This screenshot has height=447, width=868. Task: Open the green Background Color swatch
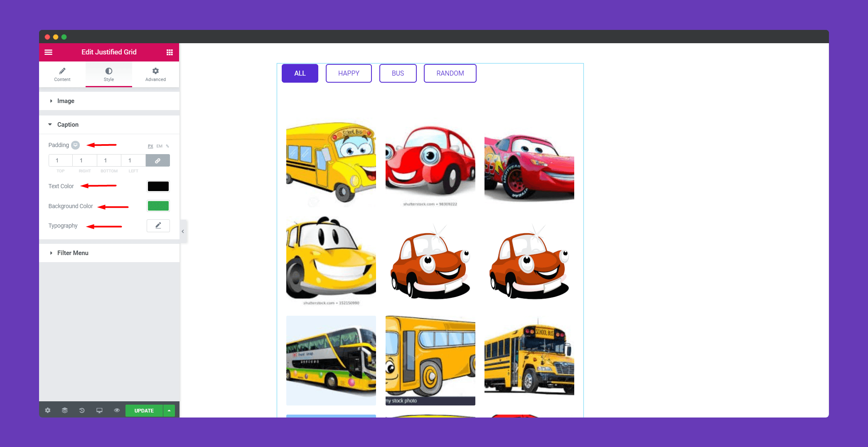coord(158,206)
